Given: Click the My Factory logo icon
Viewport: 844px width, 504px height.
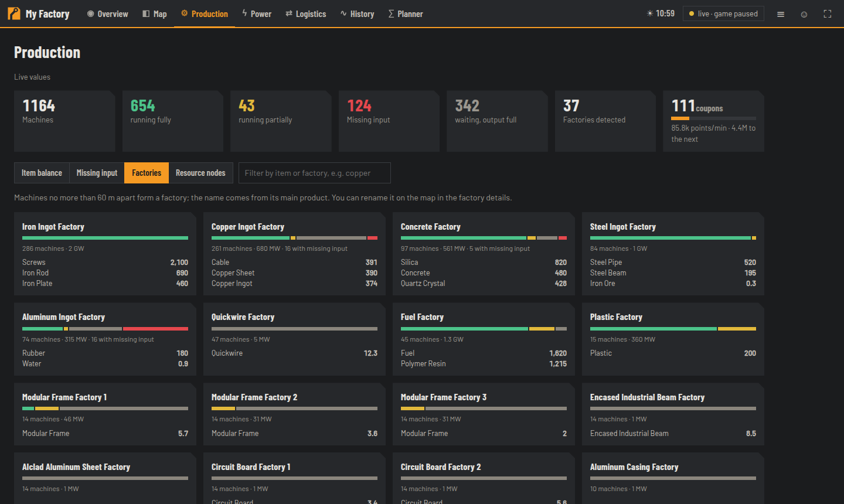Looking at the screenshot, I should [x=13, y=13].
